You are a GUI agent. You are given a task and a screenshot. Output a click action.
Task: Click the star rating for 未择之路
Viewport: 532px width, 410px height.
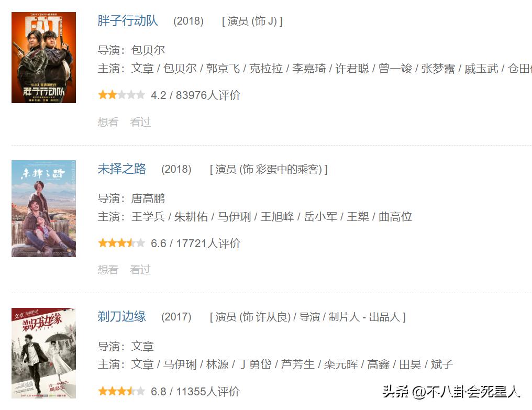(x=121, y=243)
